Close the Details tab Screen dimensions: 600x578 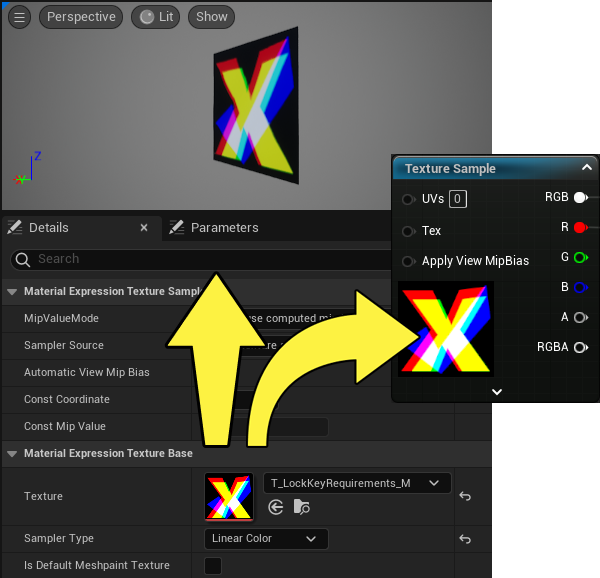point(144,228)
